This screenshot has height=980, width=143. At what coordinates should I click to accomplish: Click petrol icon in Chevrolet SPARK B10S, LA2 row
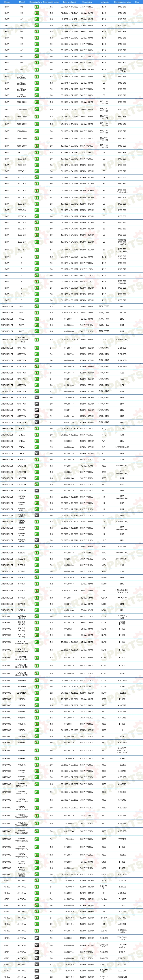pyautogui.click(x=37, y=598)
